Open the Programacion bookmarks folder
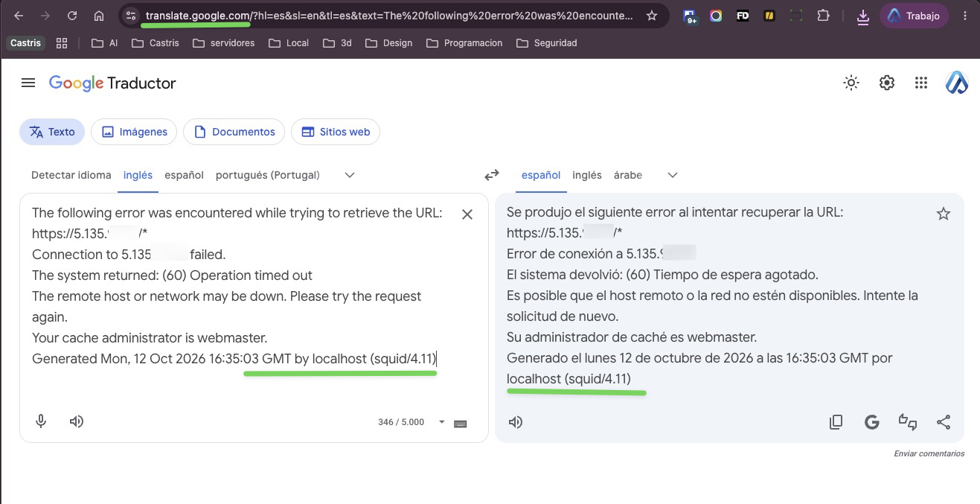The height and width of the screenshot is (504, 980). 464,43
